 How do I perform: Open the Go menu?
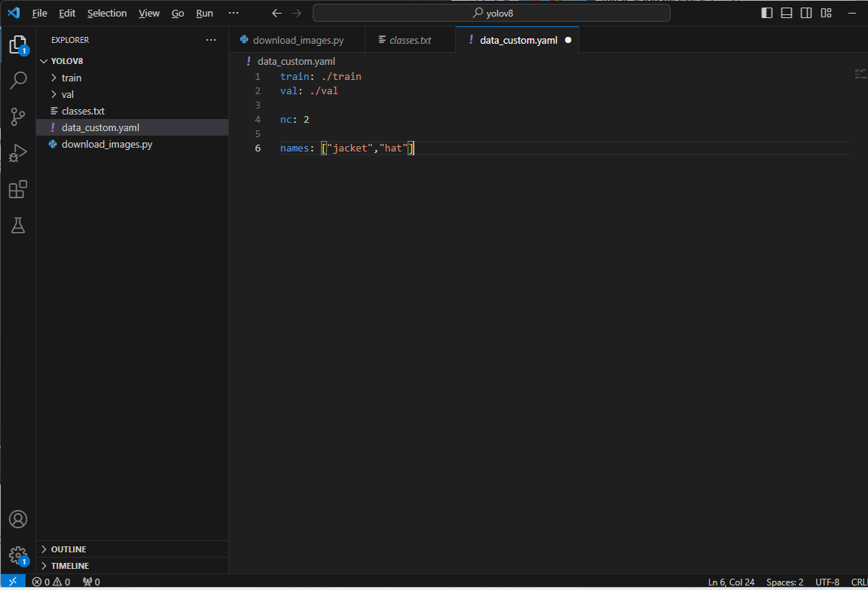pos(178,13)
